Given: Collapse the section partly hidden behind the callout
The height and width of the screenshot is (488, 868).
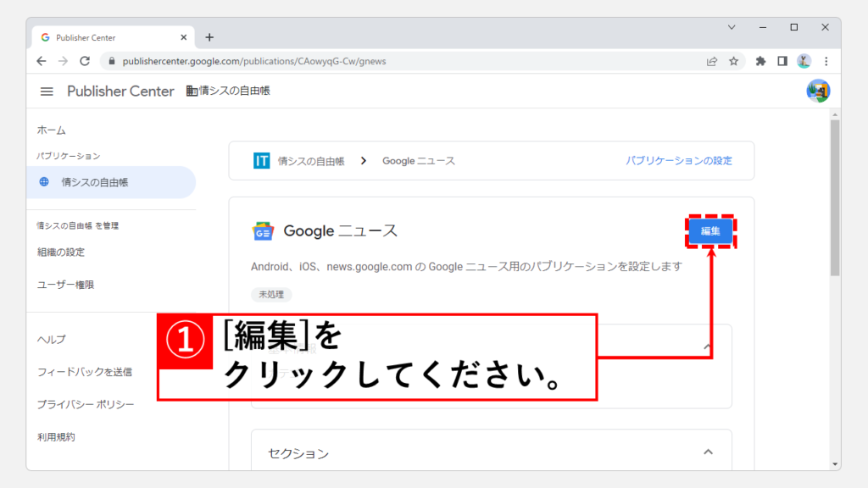Looking at the screenshot, I should point(708,347).
